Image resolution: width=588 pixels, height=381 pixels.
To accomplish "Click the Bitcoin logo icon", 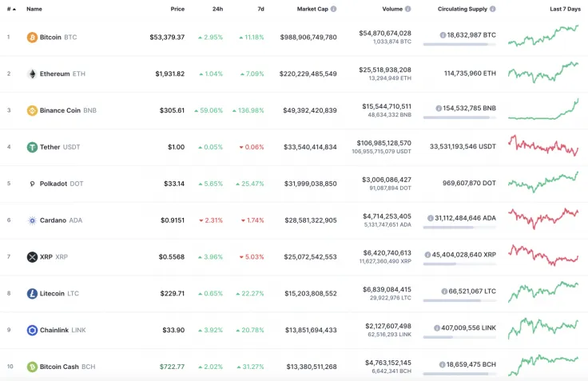I will click(x=32, y=37).
